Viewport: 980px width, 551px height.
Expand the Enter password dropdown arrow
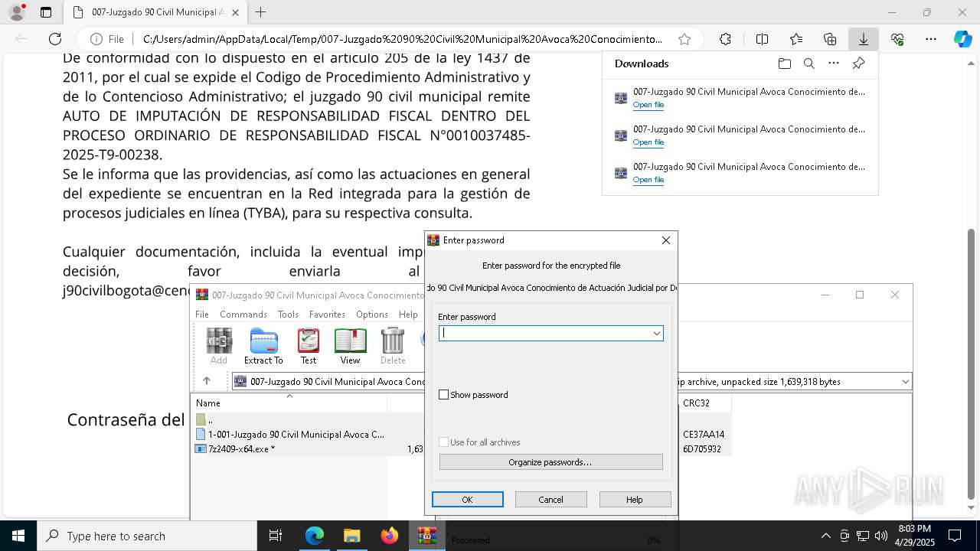coord(656,333)
